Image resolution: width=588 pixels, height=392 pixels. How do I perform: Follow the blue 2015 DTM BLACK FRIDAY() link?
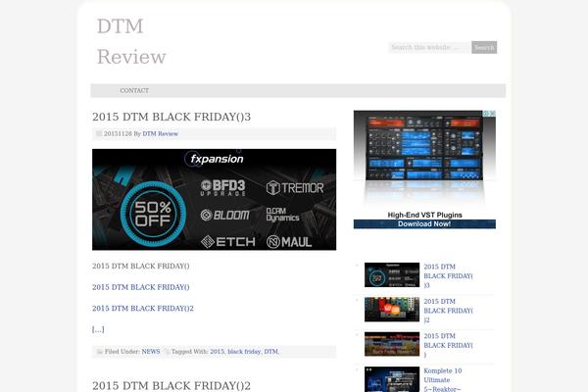[x=140, y=287]
